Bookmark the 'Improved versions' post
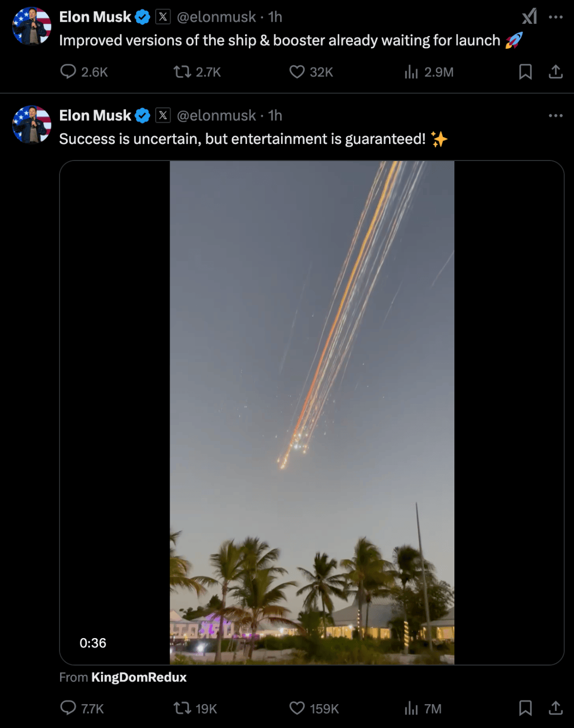This screenshot has height=728, width=574. point(525,72)
